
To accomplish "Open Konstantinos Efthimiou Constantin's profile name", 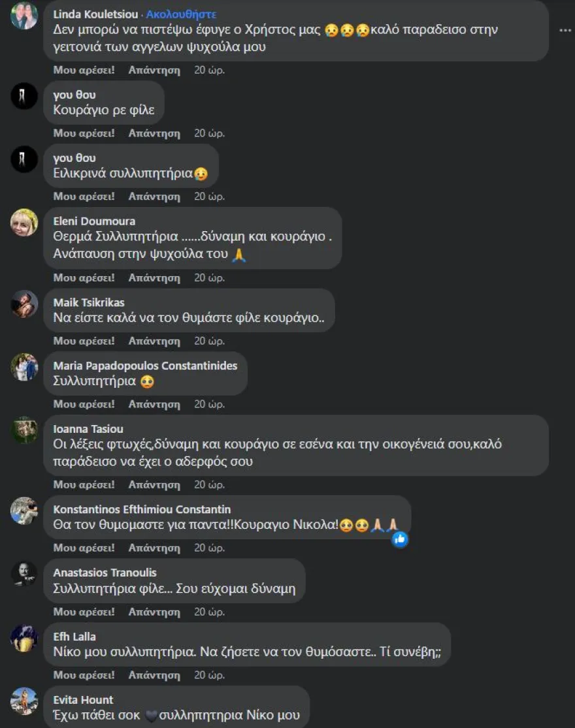I will pyautogui.click(x=142, y=509).
